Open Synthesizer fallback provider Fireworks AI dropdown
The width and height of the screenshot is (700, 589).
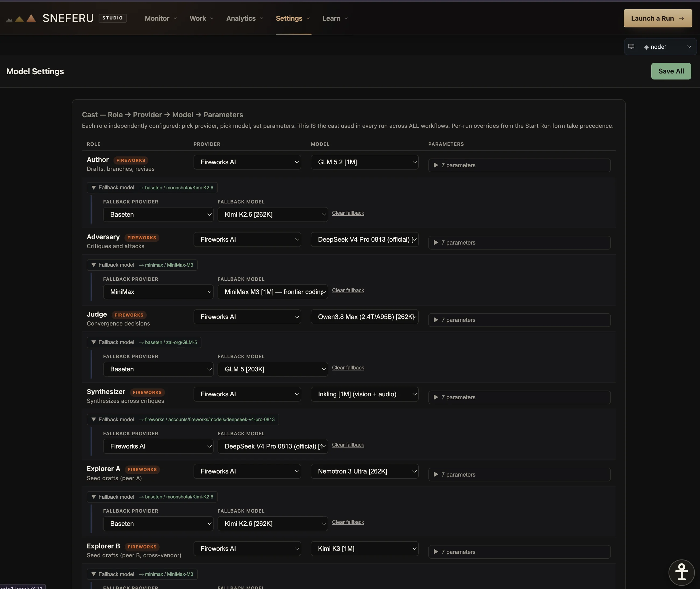pyautogui.click(x=158, y=446)
